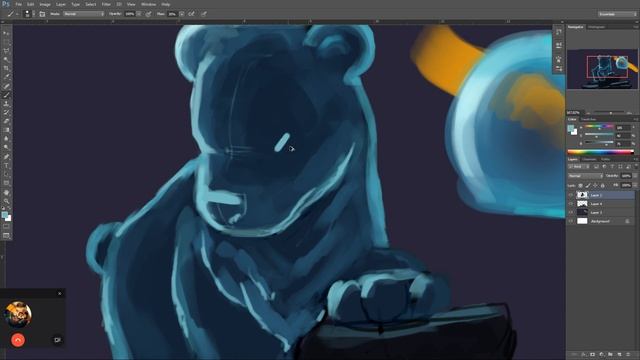
Task: Click the foreground color in Color panel
Action: point(571,128)
